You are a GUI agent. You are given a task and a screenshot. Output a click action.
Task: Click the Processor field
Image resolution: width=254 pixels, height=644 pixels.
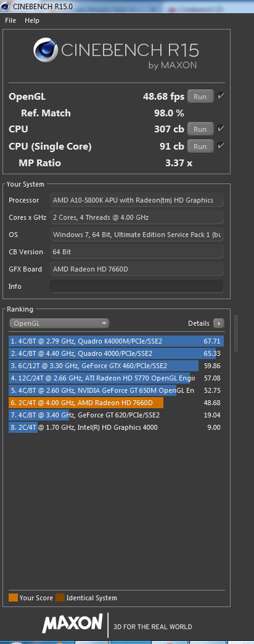(137, 200)
